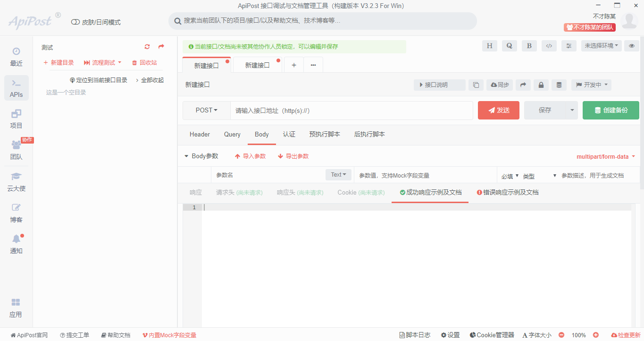Open the 未选择环境 dropdown

point(601,46)
